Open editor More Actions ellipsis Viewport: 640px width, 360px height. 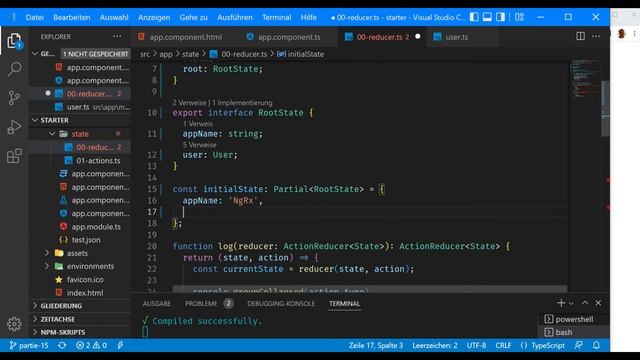point(596,36)
